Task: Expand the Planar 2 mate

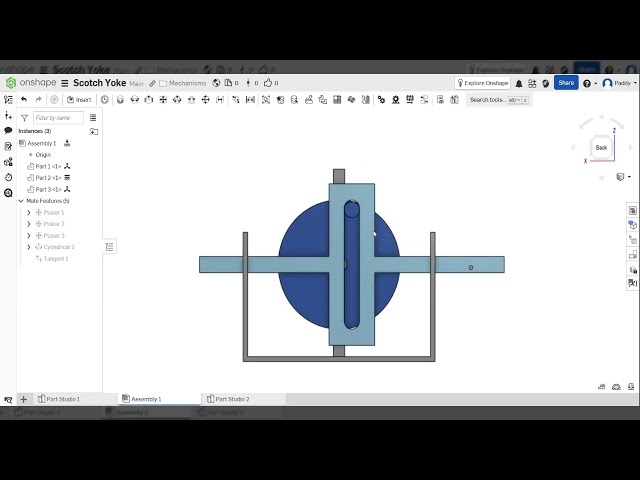Action: pos(29,224)
